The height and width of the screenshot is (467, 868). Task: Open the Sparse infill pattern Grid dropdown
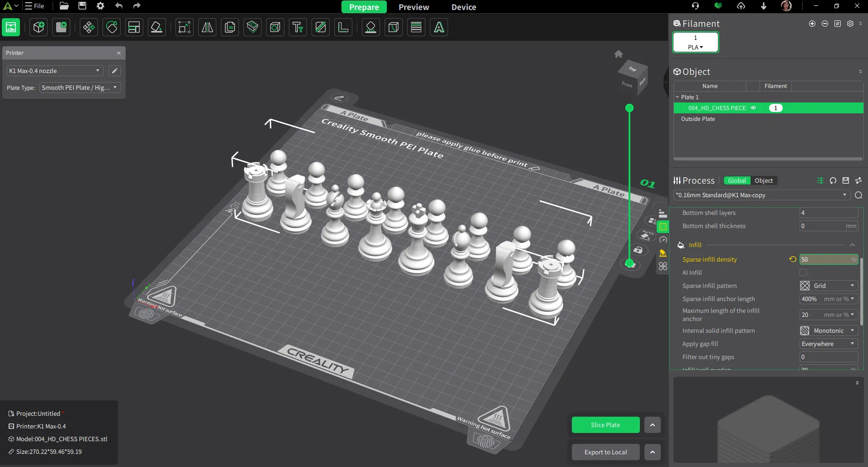point(829,286)
